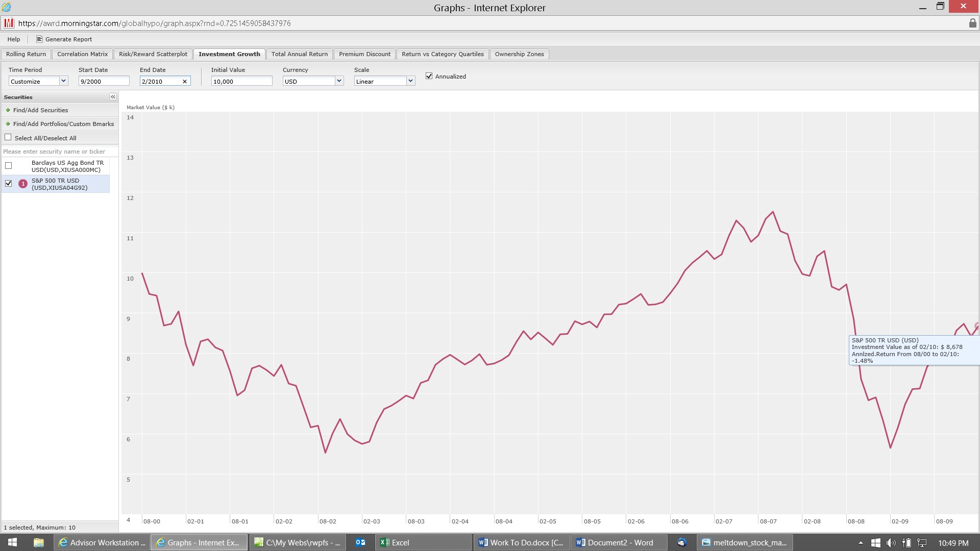This screenshot has width=980, height=551.
Task: Open the Total Annual Return tab
Action: coord(300,54)
